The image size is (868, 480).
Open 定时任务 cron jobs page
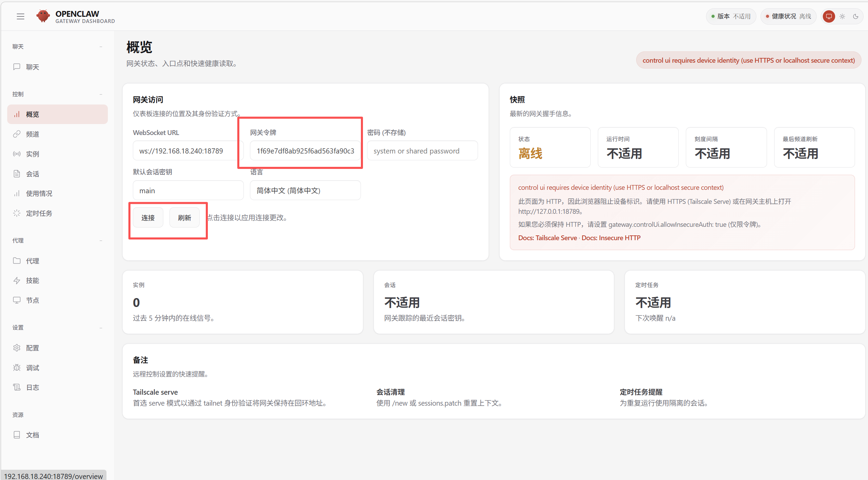coord(39,213)
